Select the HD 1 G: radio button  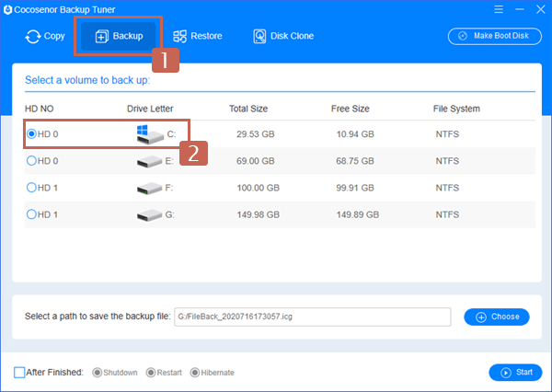[x=31, y=214]
